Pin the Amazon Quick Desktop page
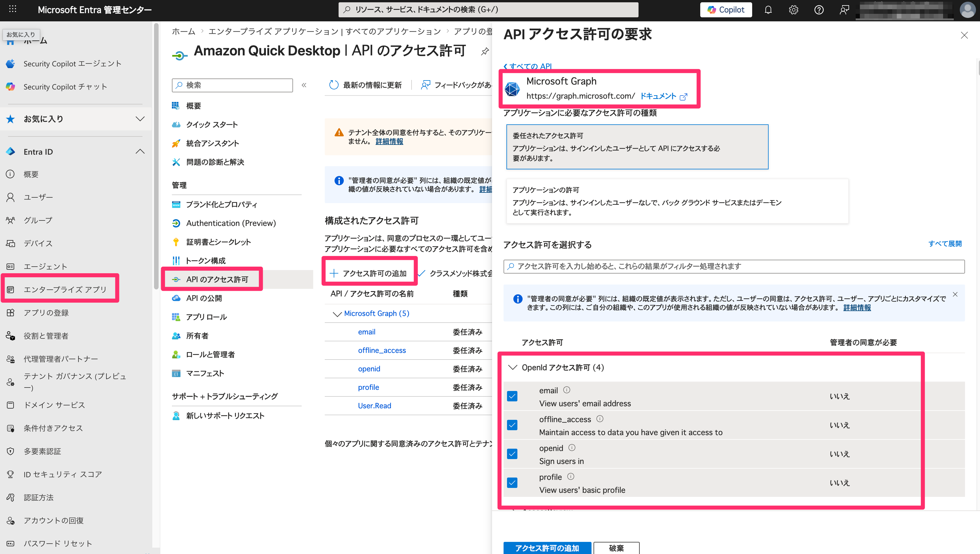980x554 pixels. 485,51
